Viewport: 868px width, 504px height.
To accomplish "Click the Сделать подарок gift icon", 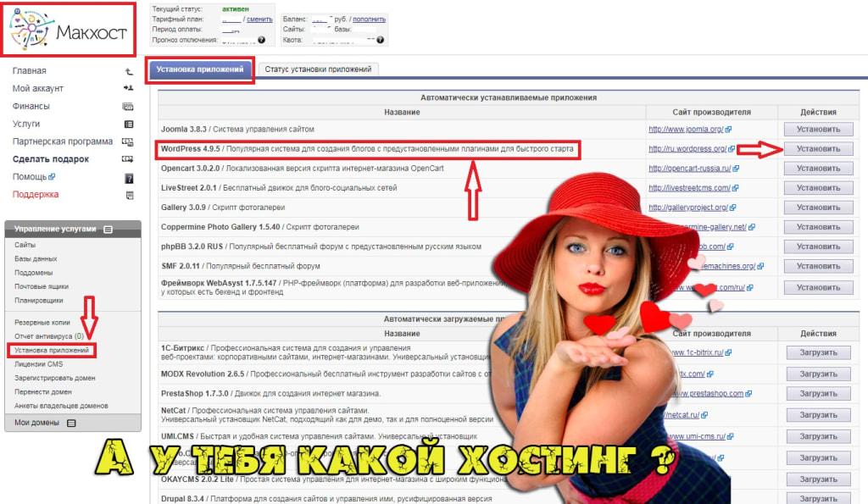I will pyautogui.click(x=131, y=158).
